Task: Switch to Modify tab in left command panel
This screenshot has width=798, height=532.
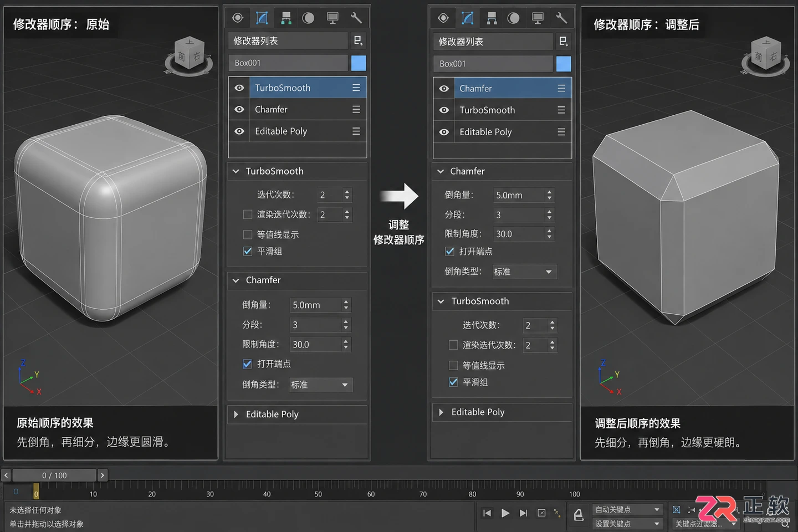Action: [262, 18]
